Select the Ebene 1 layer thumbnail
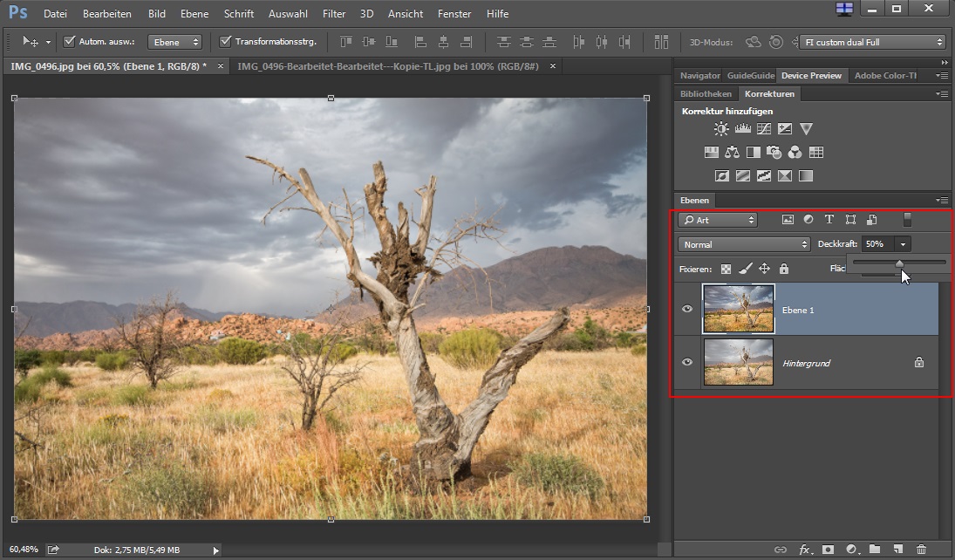The height and width of the screenshot is (560, 955). (x=738, y=309)
